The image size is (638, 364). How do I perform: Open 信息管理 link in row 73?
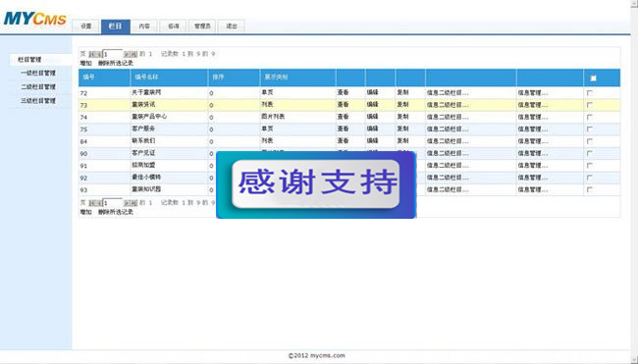[533, 105]
